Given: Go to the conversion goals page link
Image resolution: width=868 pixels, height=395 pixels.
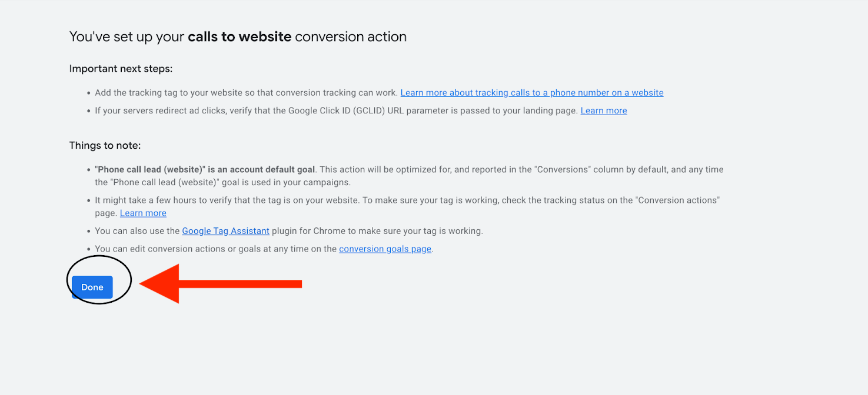Looking at the screenshot, I should point(385,249).
